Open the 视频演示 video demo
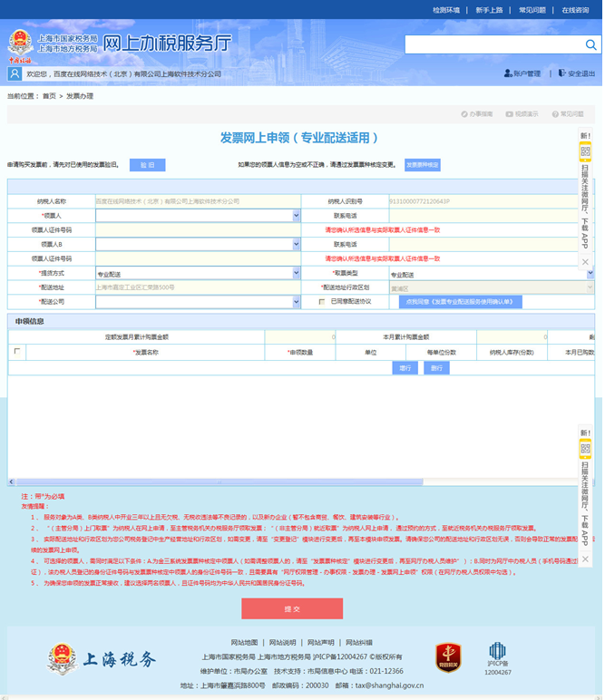Image resolution: width=605 pixels, height=700 pixels. point(522,114)
